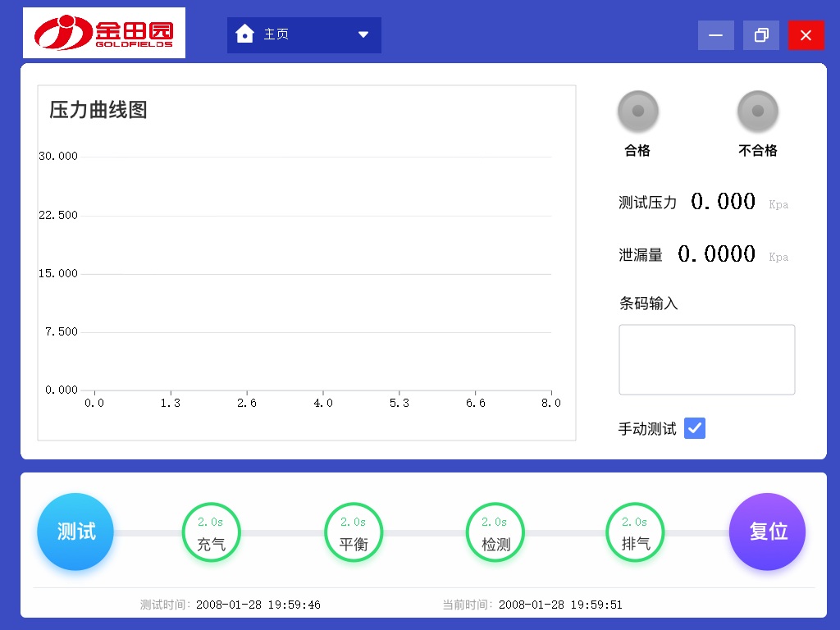Select the 充气 stage circle
The image size is (840, 630).
click(211, 532)
